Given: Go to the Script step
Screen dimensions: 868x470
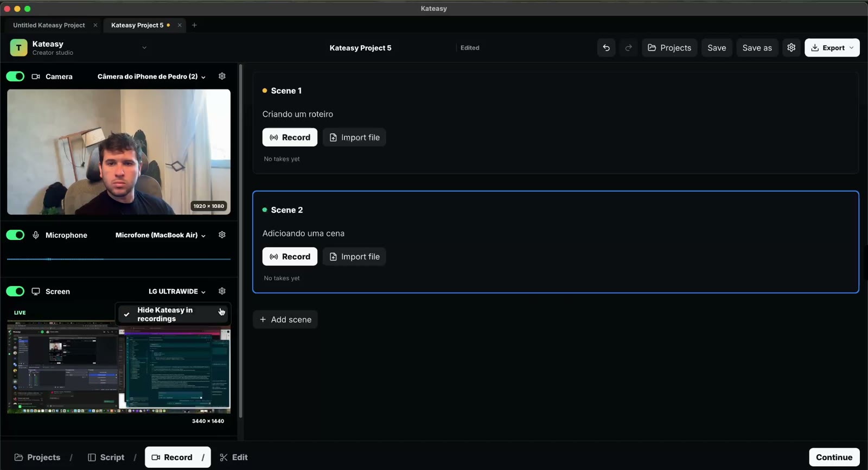Looking at the screenshot, I should point(106,458).
